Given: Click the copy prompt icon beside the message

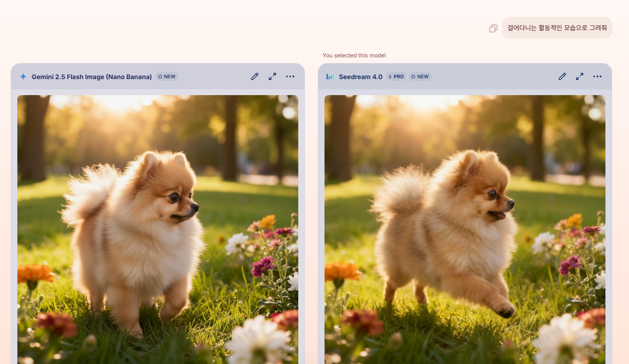Looking at the screenshot, I should [493, 28].
